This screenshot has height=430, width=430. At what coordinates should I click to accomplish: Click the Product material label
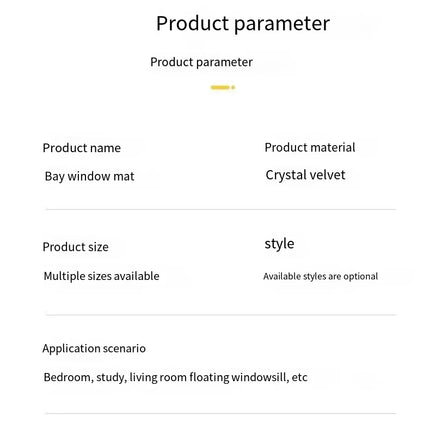point(310,147)
